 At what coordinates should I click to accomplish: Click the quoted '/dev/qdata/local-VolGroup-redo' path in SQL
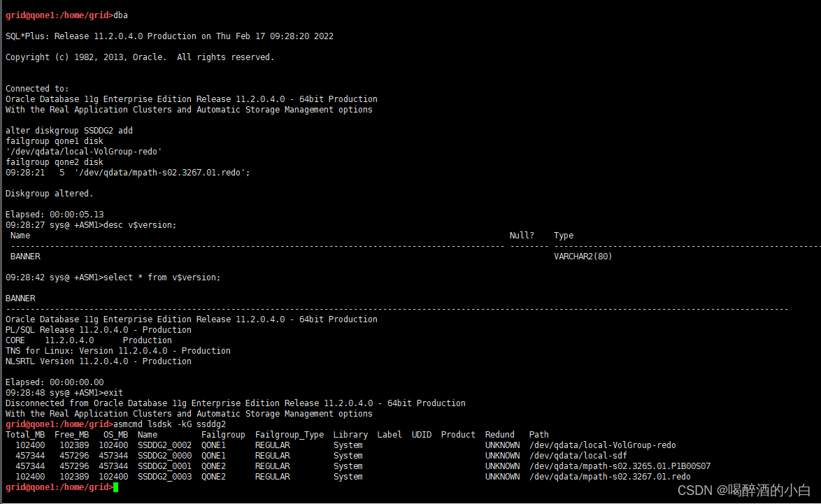(x=84, y=151)
